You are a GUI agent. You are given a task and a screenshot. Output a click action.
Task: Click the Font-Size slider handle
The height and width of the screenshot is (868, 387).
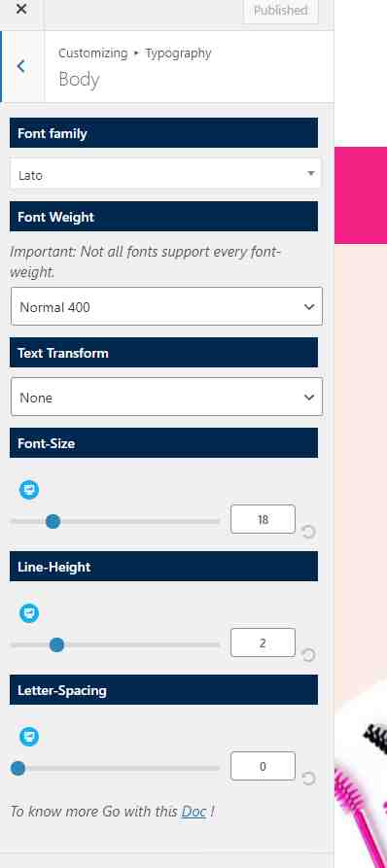pyautogui.click(x=53, y=521)
